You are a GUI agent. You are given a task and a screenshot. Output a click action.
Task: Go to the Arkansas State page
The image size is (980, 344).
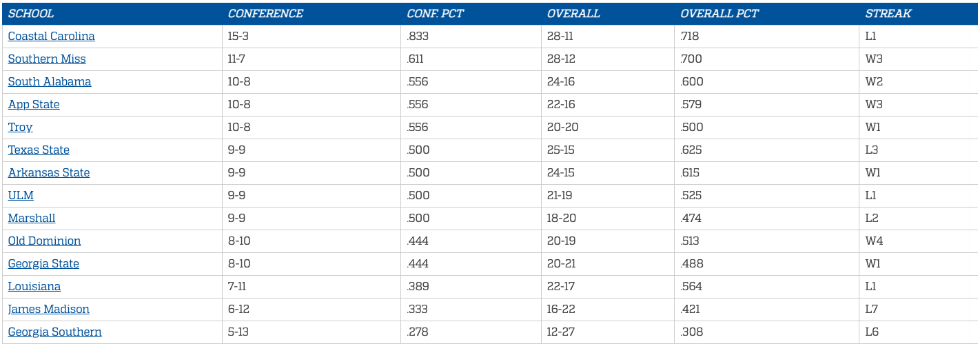(x=49, y=172)
